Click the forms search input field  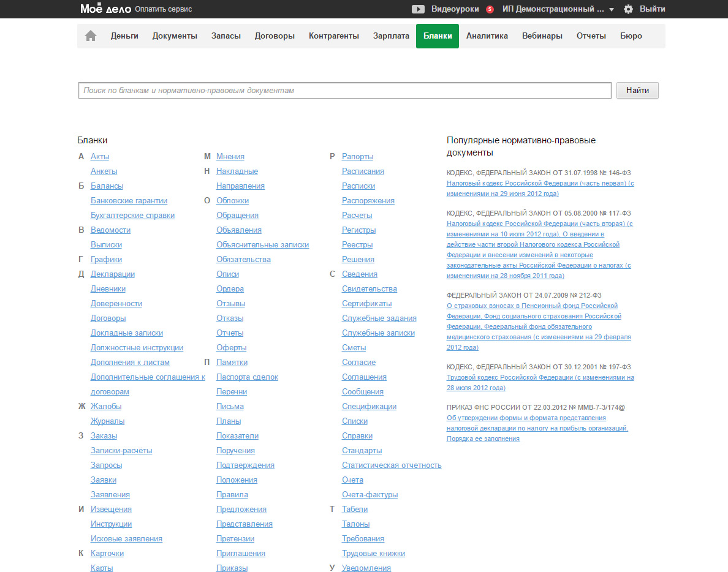[344, 91]
